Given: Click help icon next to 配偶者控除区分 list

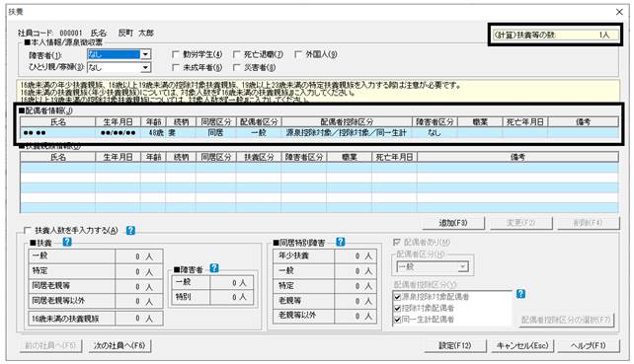Looking at the screenshot, I should tap(520, 294).
